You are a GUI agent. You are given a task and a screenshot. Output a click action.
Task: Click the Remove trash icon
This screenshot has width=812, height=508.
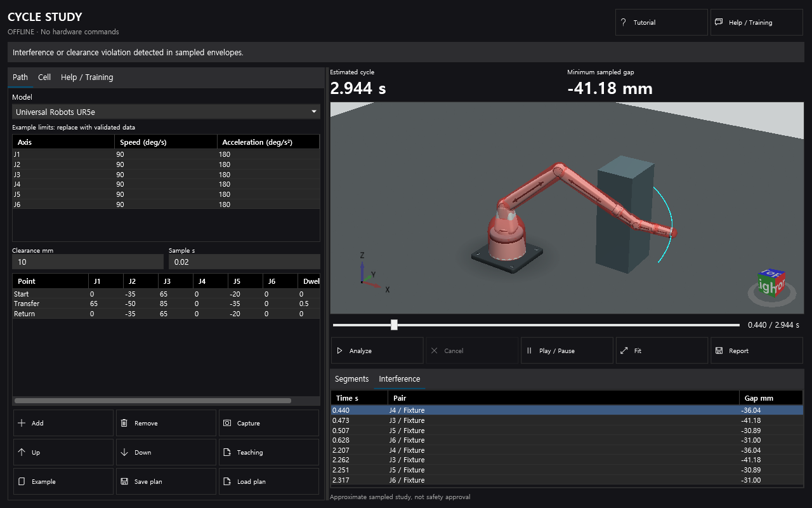coord(124,423)
